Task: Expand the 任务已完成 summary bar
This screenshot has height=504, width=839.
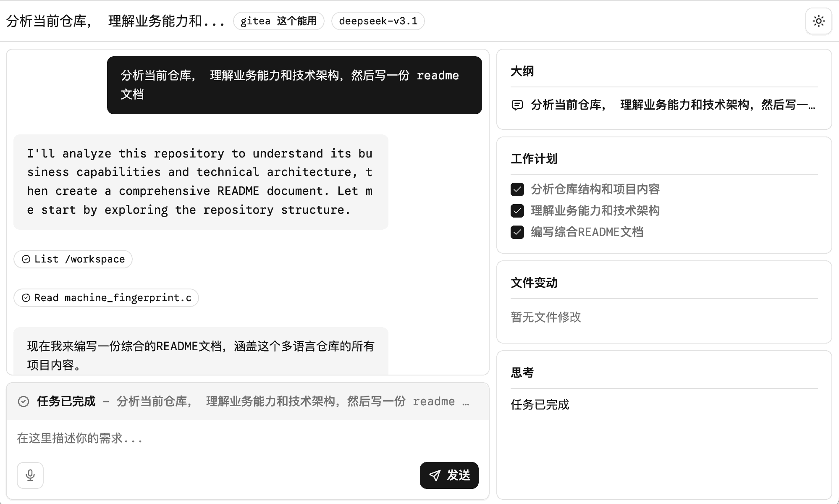Action: 248,402
